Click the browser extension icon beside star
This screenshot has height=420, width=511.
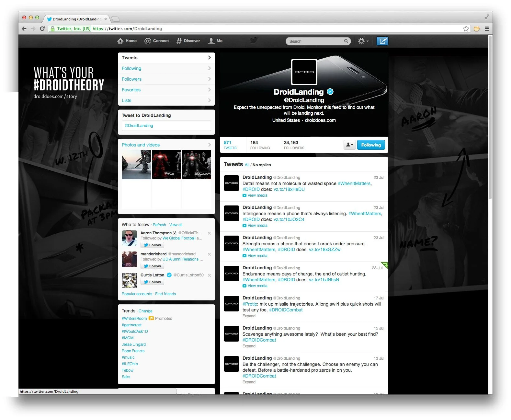476,29
